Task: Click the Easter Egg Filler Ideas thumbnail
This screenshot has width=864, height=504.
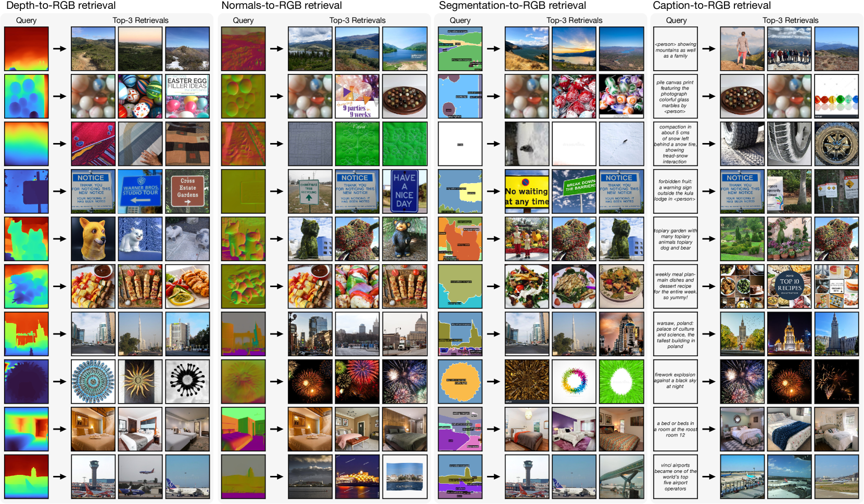Action: click(187, 96)
